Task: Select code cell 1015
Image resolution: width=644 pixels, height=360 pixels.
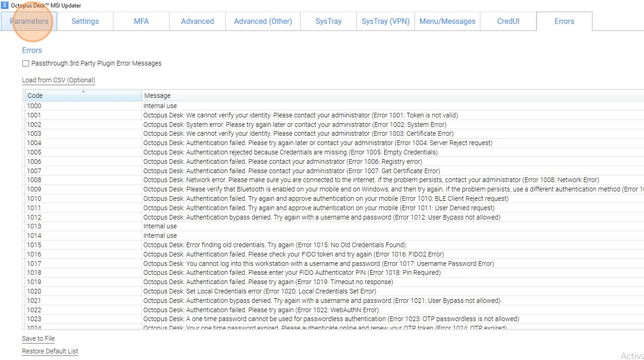Action: (82, 245)
